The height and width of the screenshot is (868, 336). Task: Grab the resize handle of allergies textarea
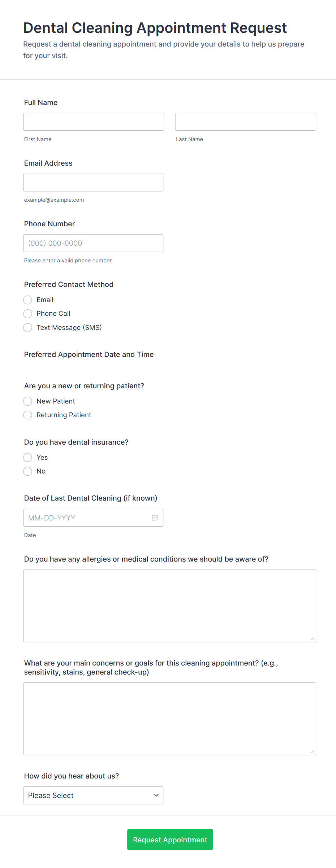313,638
